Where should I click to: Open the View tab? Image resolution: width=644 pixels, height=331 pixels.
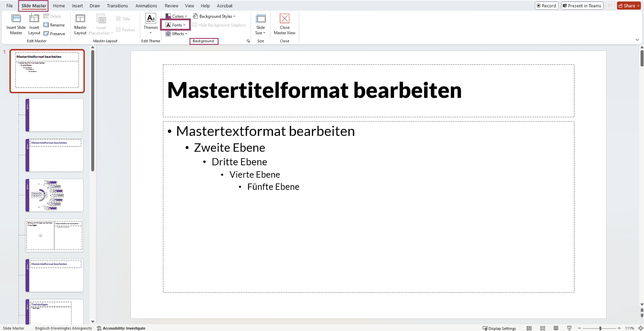pos(190,6)
